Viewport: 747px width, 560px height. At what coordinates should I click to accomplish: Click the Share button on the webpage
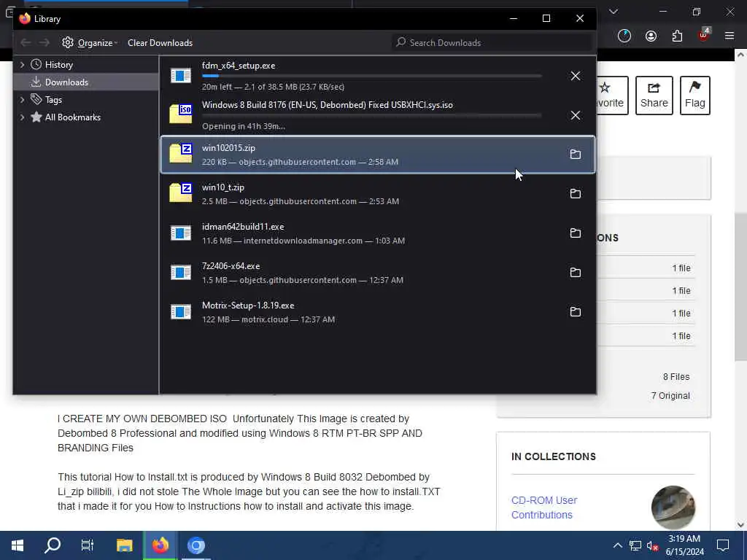[x=654, y=96]
